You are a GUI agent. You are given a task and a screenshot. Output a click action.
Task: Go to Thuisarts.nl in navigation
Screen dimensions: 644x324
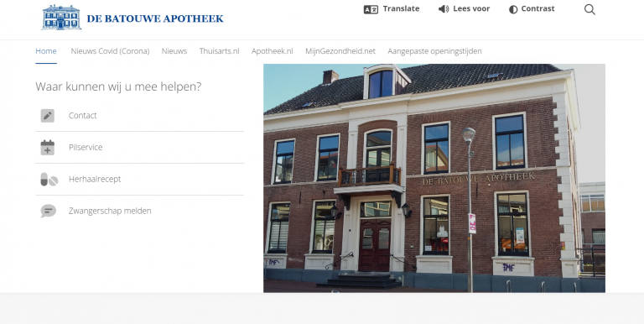pos(220,51)
